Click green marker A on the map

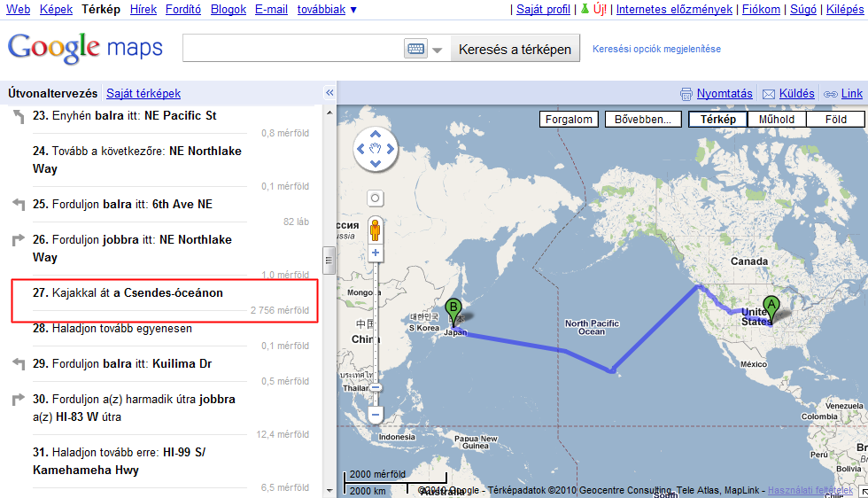coord(771,308)
